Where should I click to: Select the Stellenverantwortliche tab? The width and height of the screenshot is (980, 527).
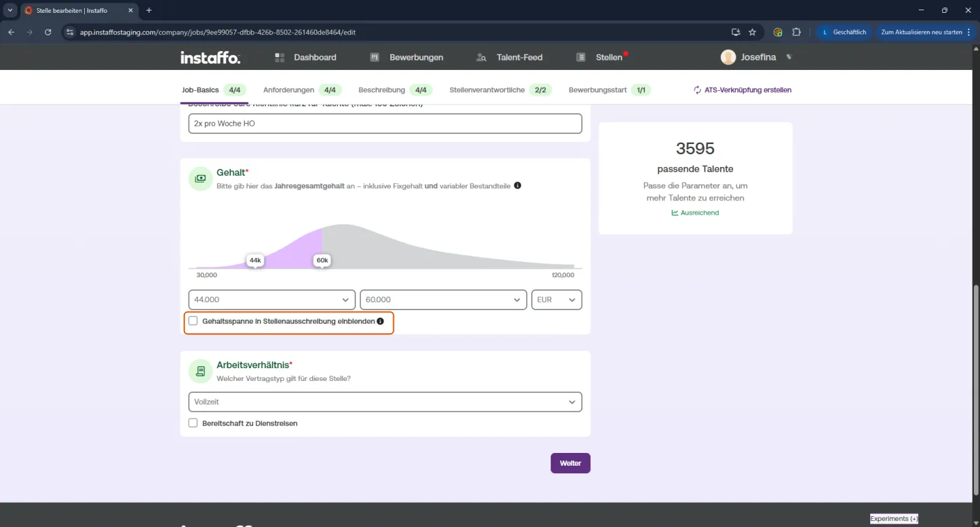pos(501,90)
